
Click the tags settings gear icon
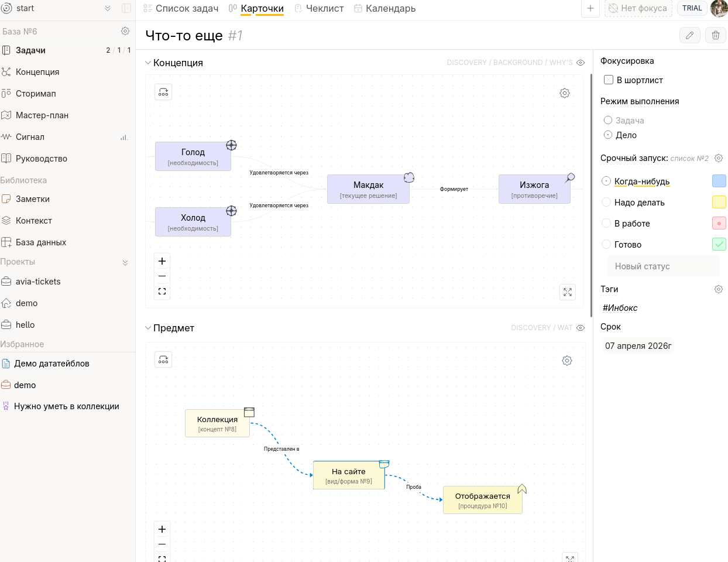(718, 289)
